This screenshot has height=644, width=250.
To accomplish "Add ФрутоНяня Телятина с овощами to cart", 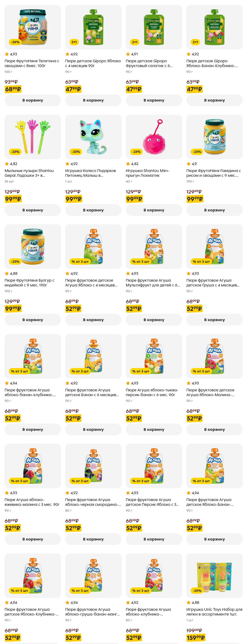I will [x=33, y=100].
